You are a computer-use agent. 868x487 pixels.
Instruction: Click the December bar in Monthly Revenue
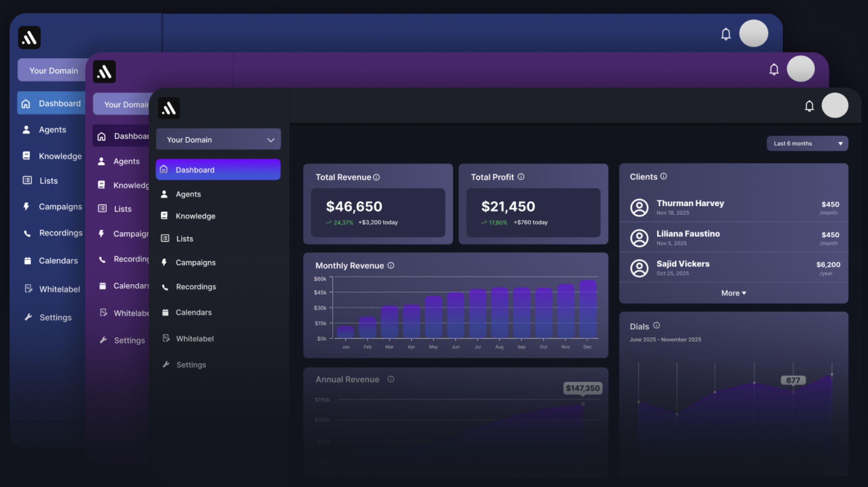(x=587, y=309)
